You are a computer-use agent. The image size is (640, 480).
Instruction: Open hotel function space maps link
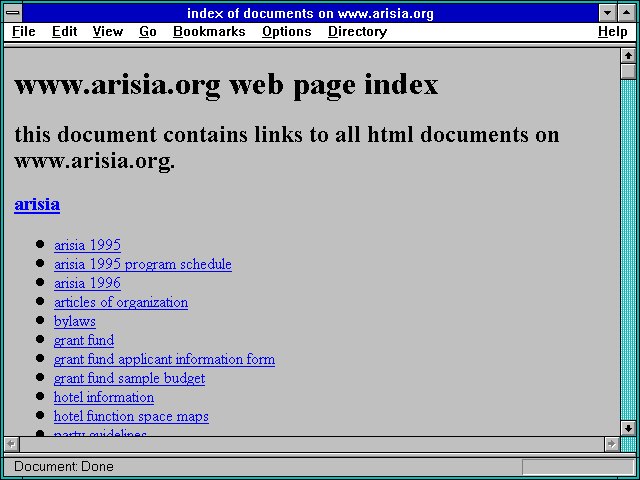[131, 417]
